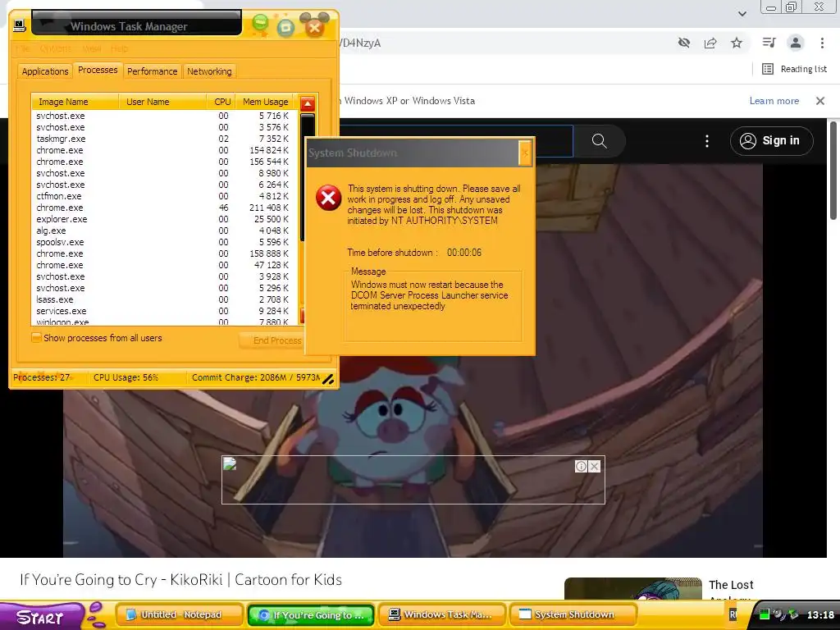Open the media control music-note icon
This screenshot has height=630, width=840.
tap(769, 43)
